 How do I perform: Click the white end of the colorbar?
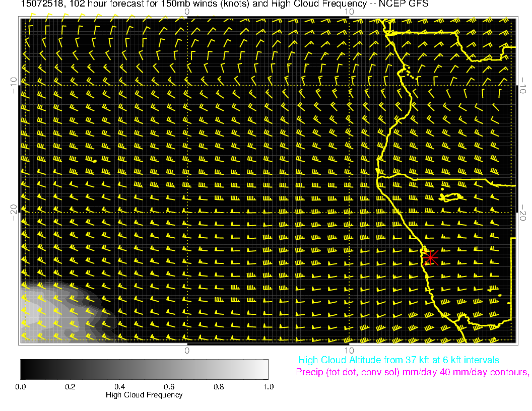[263, 369]
